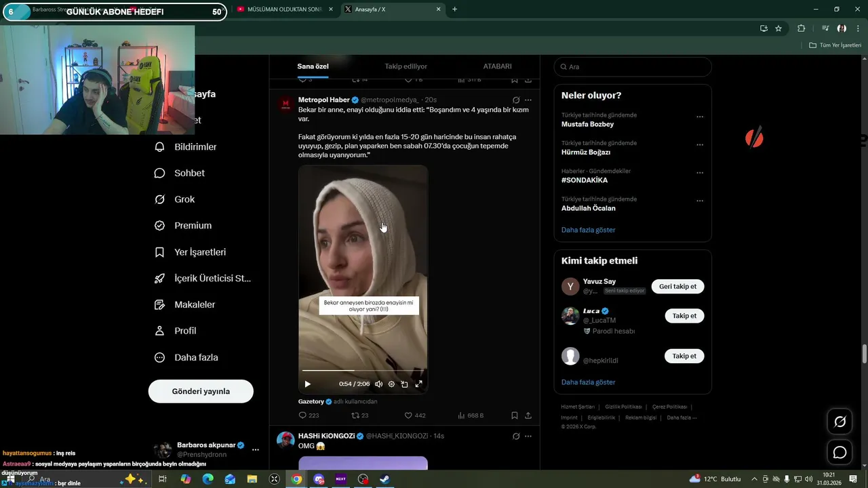868x488 pixels.
Task: Click Gönderi yayınla button
Action: [x=201, y=391]
